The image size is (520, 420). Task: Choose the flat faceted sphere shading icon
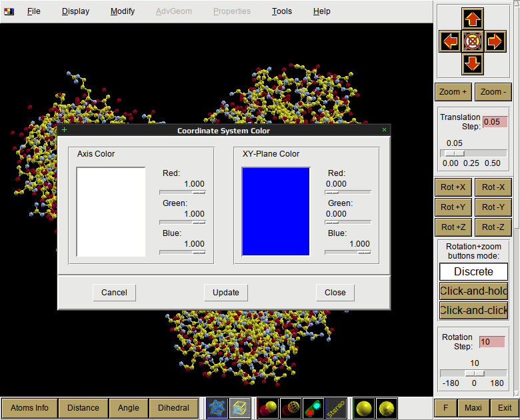click(x=387, y=408)
